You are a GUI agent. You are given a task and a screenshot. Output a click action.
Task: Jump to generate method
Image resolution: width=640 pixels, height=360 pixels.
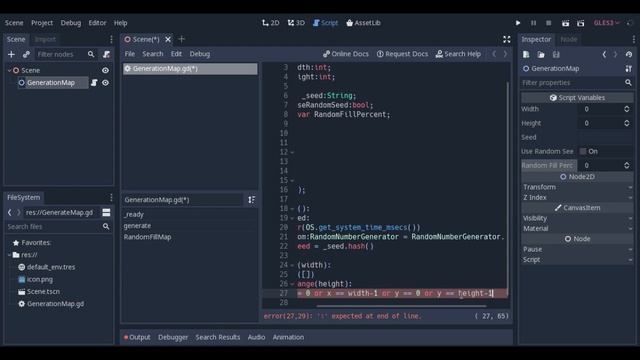tap(137, 226)
